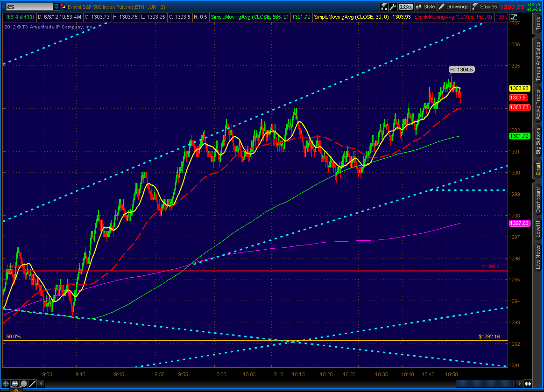This screenshot has width=544, height=392.
Task: Click the time axis expansion icon
Action: (x=528, y=384)
